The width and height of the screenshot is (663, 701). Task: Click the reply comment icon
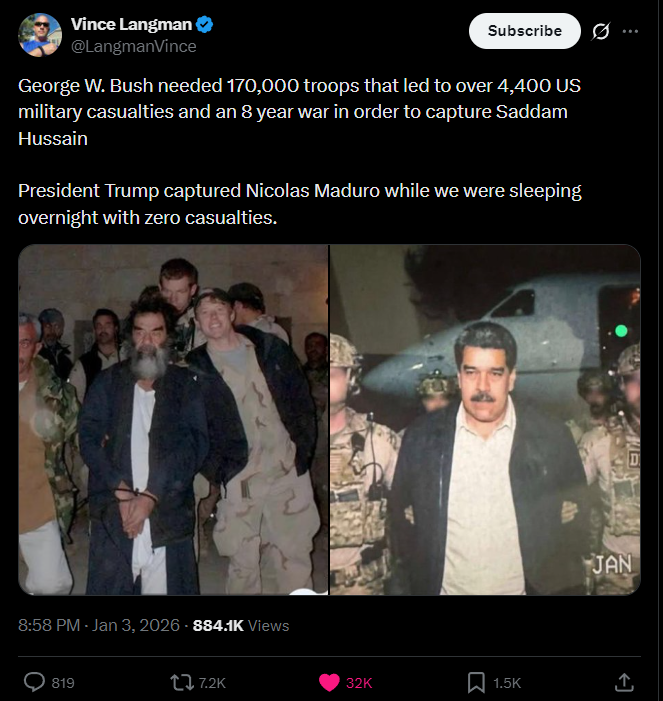click(34, 682)
